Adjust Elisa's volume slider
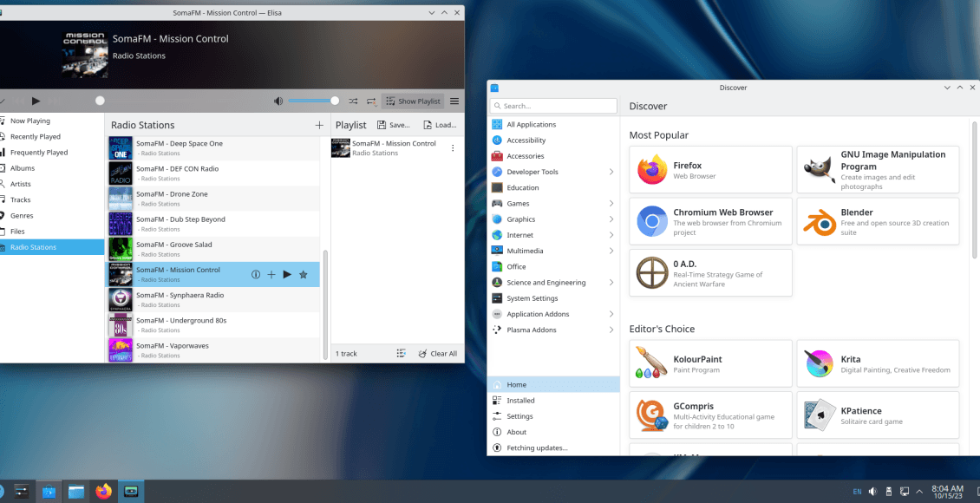The width and height of the screenshot is (980, 503). (x=313, y=99)
